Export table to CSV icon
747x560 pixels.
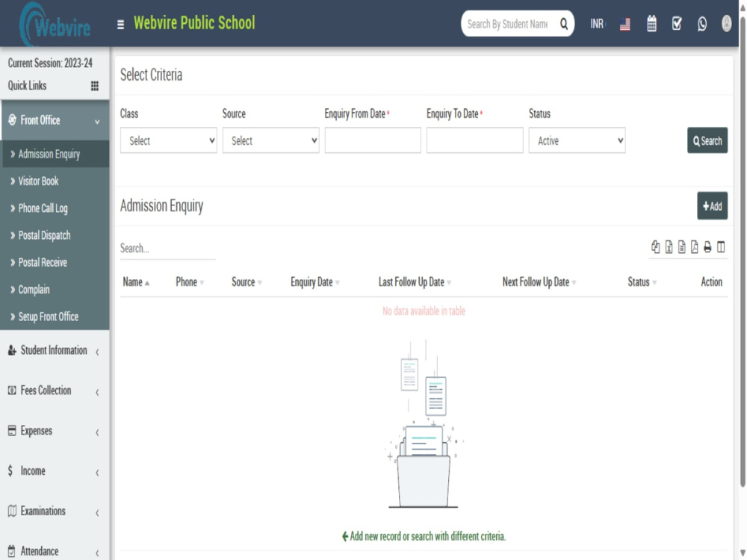coord(682,246)
